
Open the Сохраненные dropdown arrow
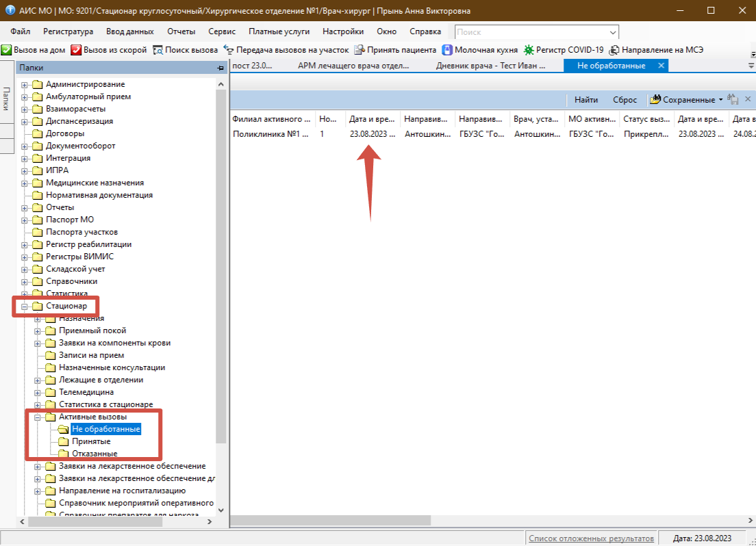(721, 100)
